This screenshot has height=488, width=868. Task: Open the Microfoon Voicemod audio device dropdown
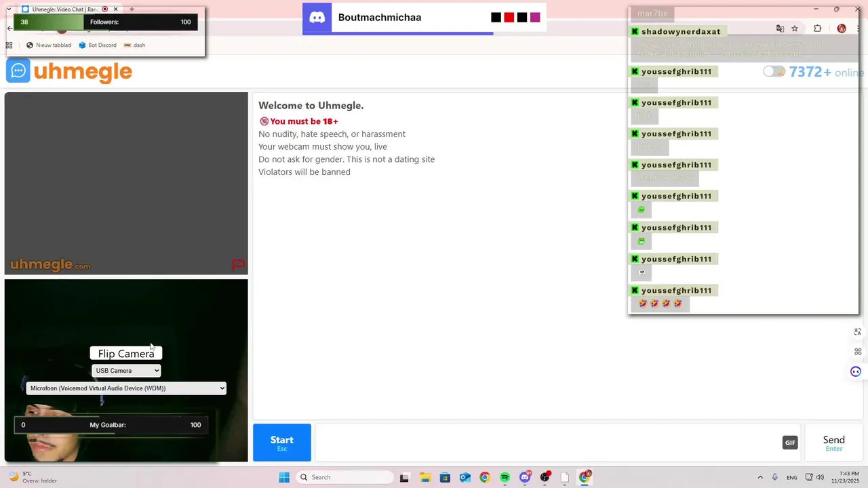coord(126,388)
